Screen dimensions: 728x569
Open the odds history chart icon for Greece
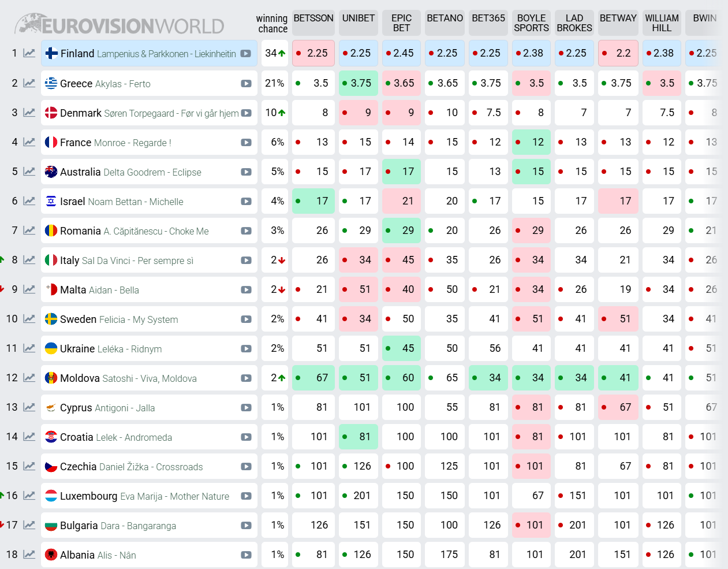pos(29,83)
